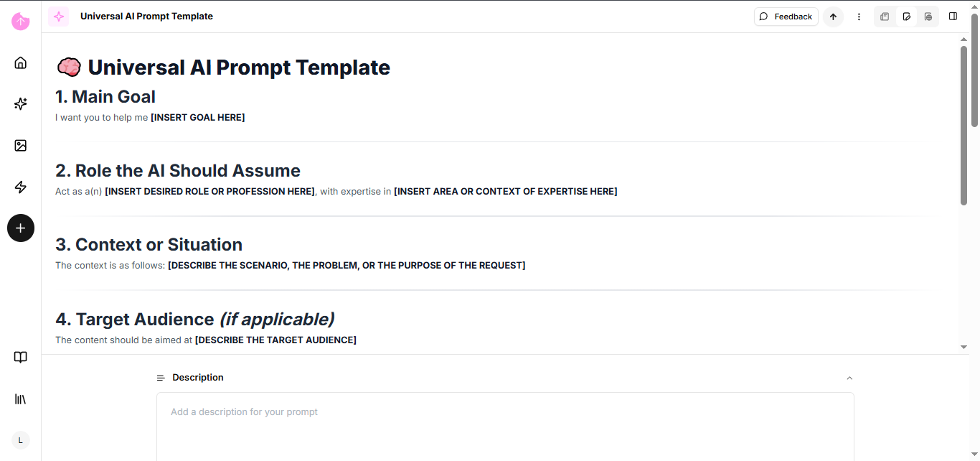Viewport: 980px width, 461px height.
Task: Open the Home page in sidebar
Action: [21, 62]
